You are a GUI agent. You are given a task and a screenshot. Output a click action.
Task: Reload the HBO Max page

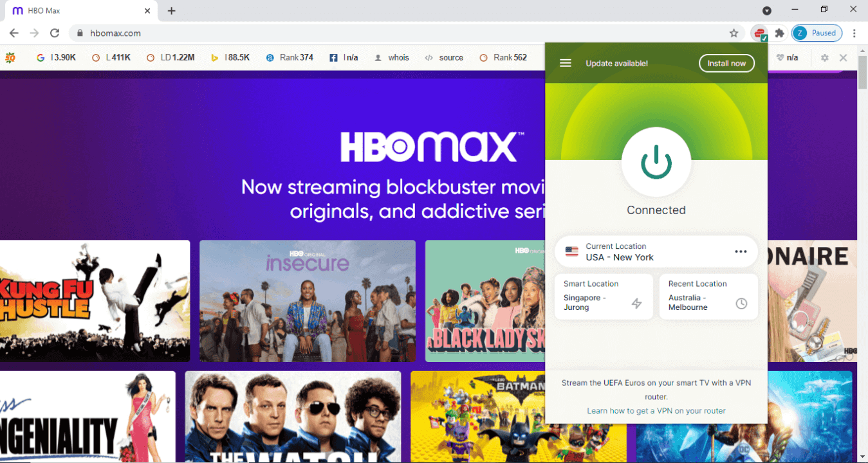[55, 33]
